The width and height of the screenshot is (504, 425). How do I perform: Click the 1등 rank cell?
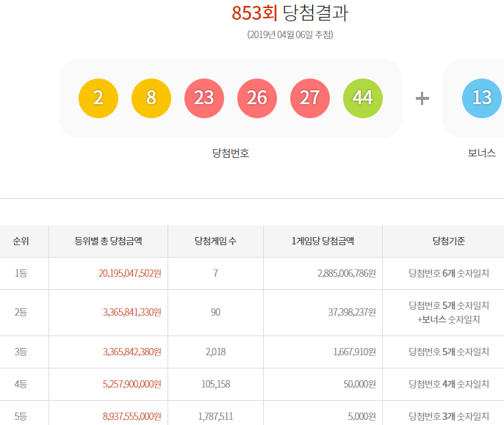pyautogui.click(x=21, y=273)
